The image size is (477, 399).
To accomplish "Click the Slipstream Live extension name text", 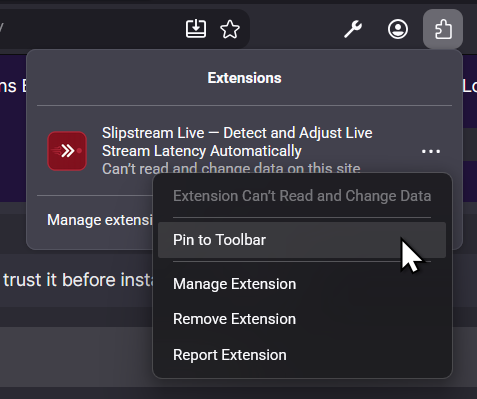I will [237, 142].
